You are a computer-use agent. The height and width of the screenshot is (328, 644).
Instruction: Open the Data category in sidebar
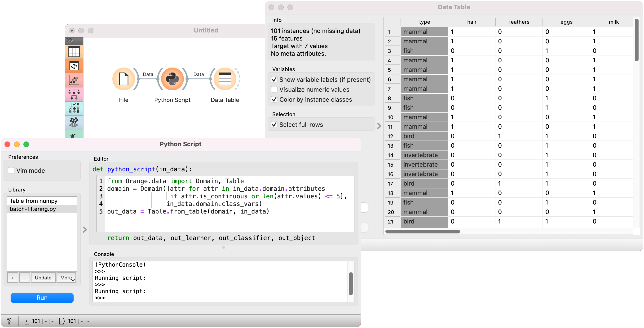point(74,52)
